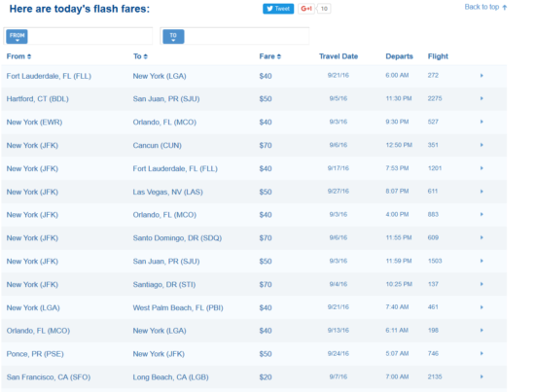This screenshot has height=392, width=535.
Task: Click the Flight column header
Action: point(438,56)
